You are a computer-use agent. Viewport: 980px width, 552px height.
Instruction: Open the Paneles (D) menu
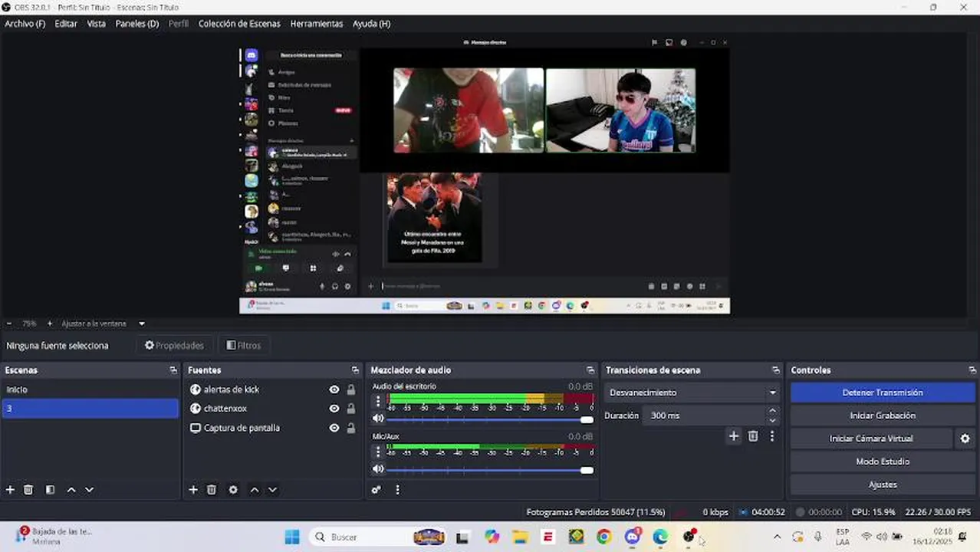click(137, 24)
